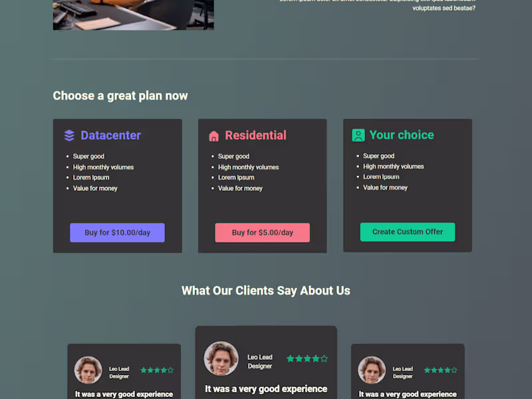Click Buy for $5.00/day button
This screenshot has height=399, width=532.
coord(262,233)
